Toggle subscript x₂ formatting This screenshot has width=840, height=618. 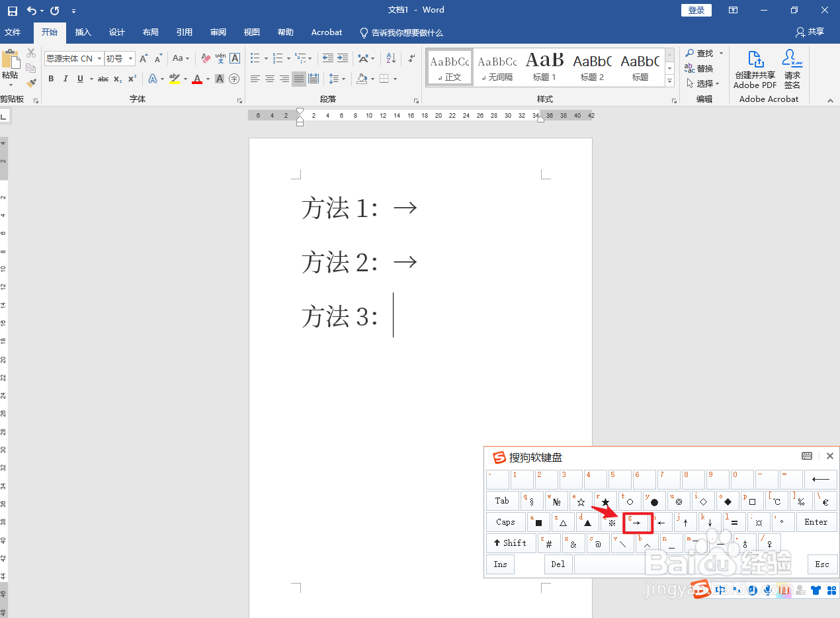click(118, 79)
